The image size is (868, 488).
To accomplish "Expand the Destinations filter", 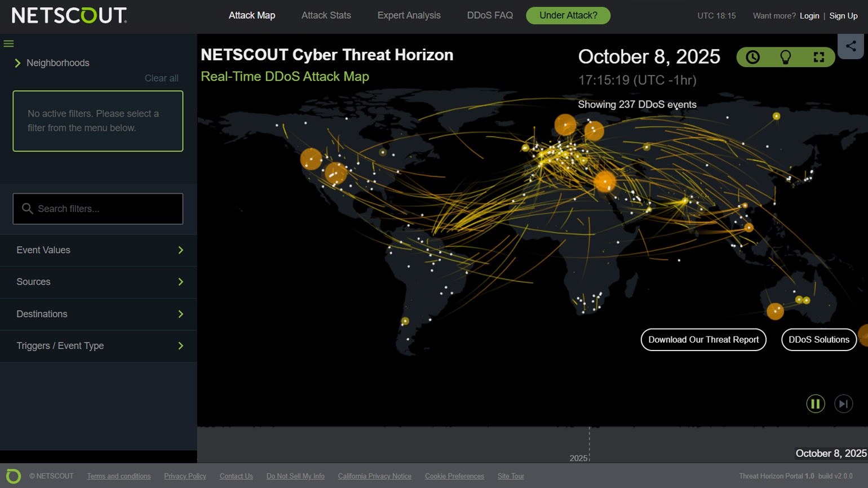I will coord(98,314).
